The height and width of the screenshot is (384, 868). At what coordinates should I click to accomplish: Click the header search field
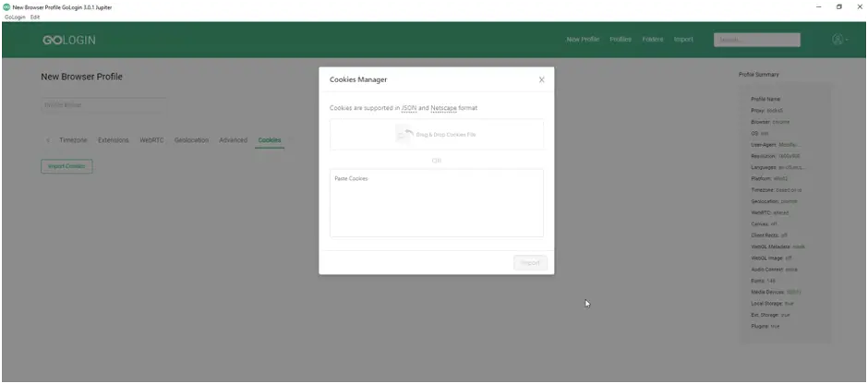click(757, 40)
